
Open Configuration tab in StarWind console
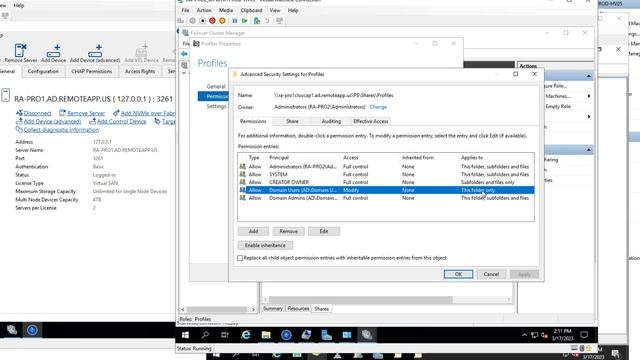coord(43,71)
